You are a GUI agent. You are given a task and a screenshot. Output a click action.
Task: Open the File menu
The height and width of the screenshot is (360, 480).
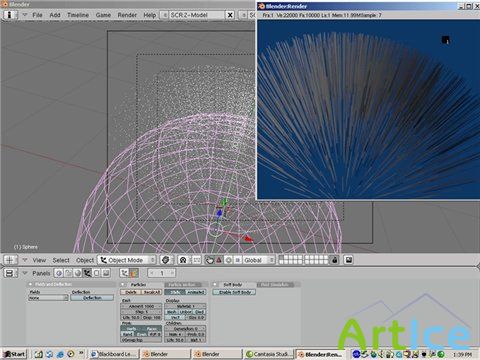(37, 15)
